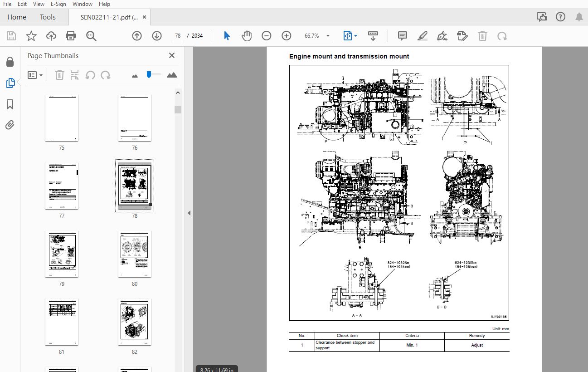Screen dimensions: 588x372
Task: Zoom in with the plus icon
Action: [287, 36]
